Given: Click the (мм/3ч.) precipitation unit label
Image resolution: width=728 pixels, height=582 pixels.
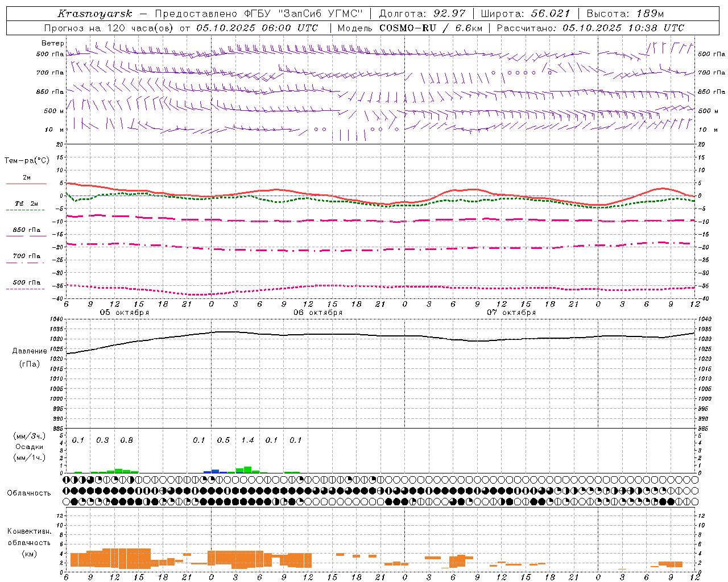Looking at the screenshot, I should point(30,436).
